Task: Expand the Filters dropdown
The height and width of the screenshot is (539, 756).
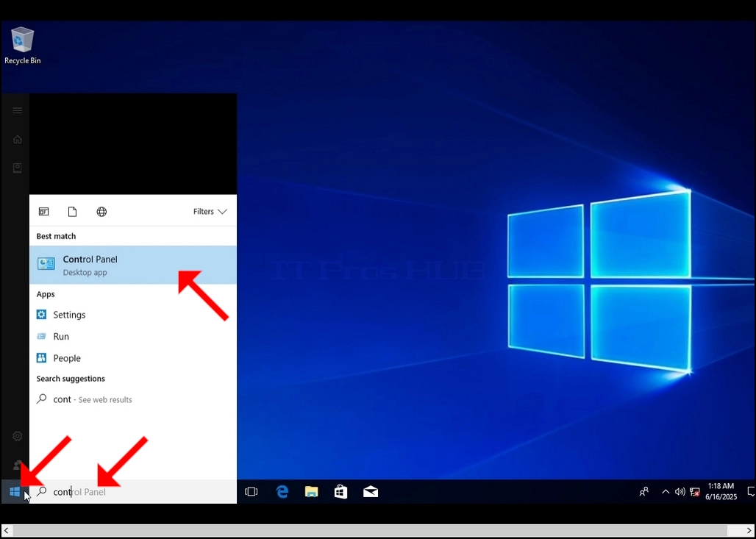Action: pyautogui.click(x=210, y=212)
